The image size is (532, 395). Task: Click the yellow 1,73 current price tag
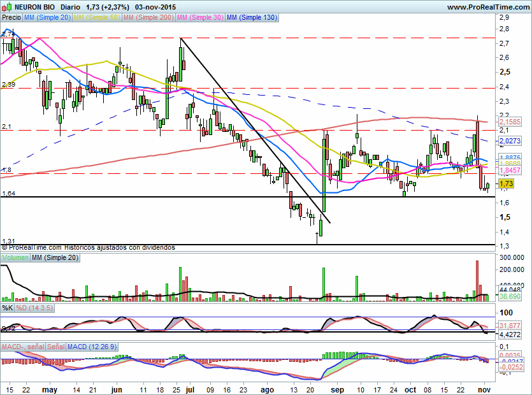coord(507,183)
